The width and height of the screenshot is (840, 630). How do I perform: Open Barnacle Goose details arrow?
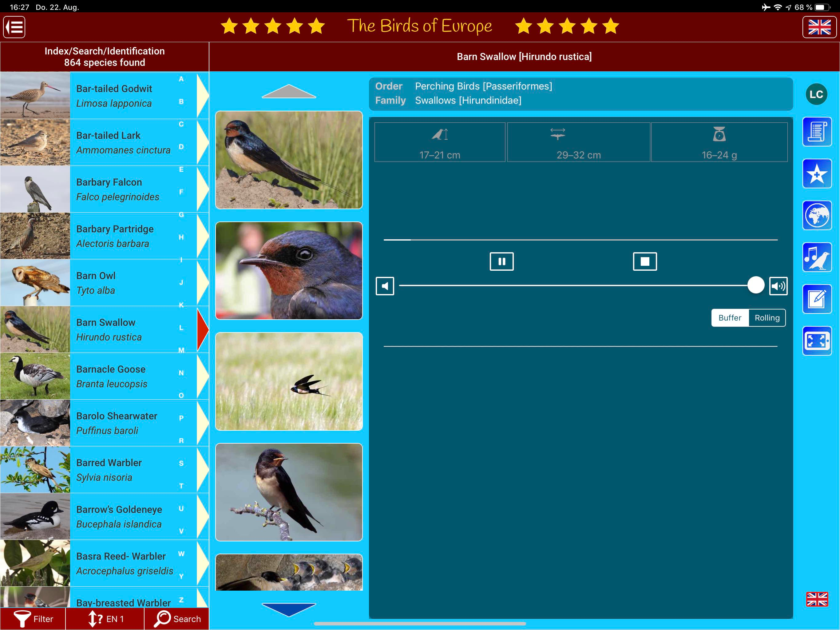[202, 376]
